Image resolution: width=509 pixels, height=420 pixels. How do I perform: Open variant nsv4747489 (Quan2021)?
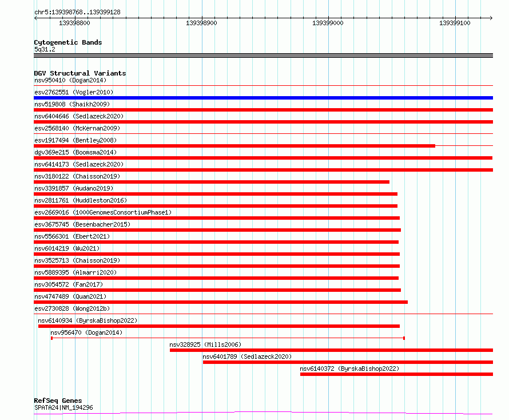click(70, 296)
